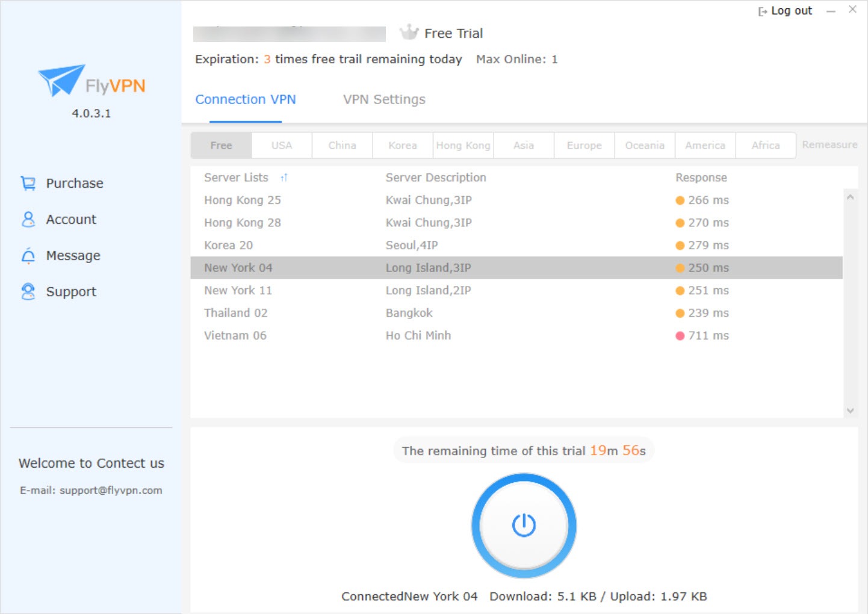Switch to VPN Settings tab
Viewport: 868px width, 614px height.
[384, 99]
